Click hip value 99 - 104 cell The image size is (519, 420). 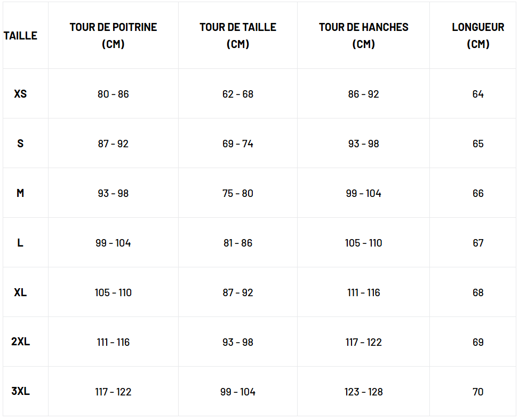(364, 193)
